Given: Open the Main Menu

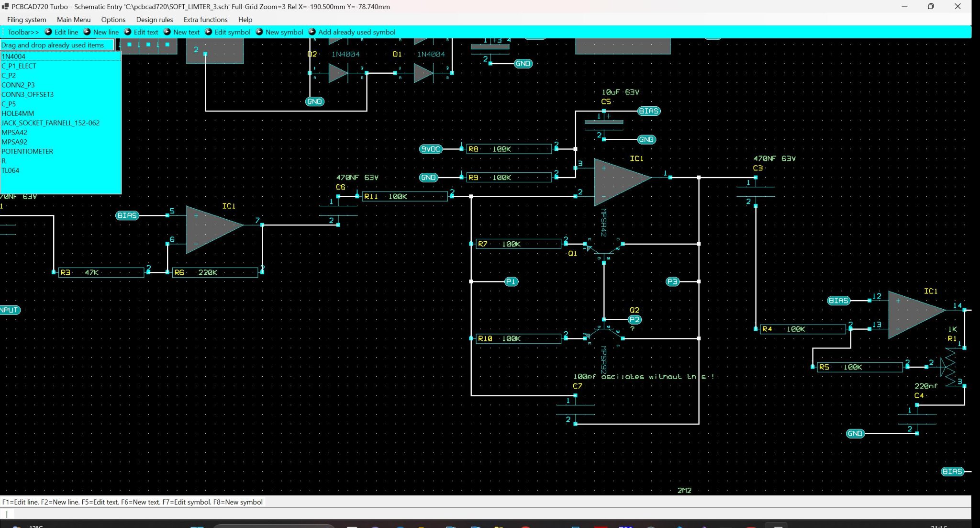Looking at the screenshot, I should pyautogui.click(x=74, y=20).
